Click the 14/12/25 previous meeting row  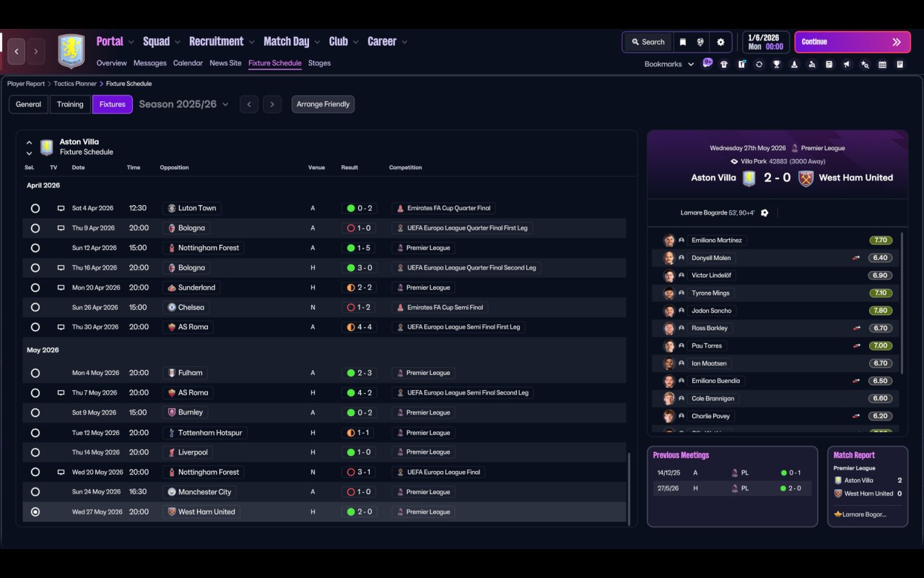(x=732, y=473)
